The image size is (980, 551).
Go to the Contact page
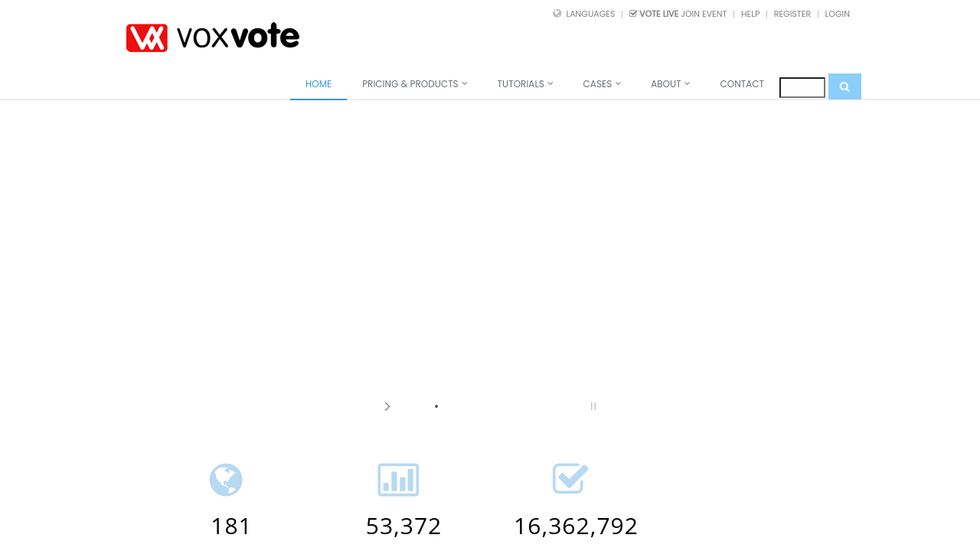tap(742, 84)
